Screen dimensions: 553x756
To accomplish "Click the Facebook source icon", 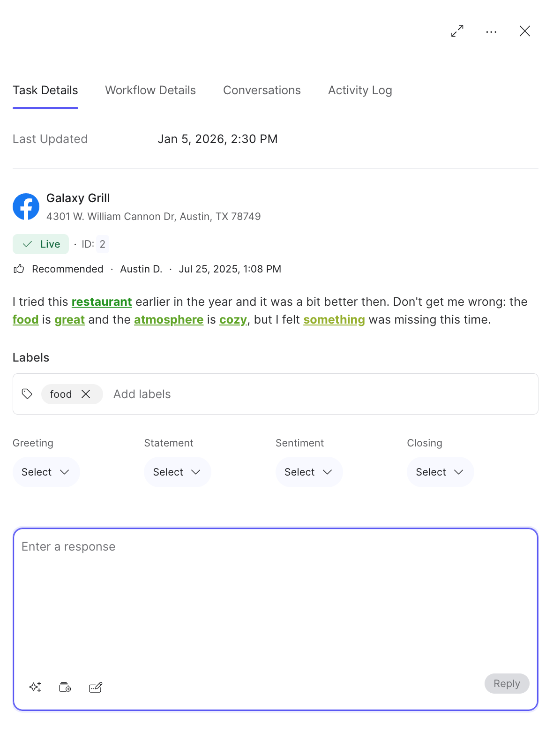I will [x=26, y=206].
